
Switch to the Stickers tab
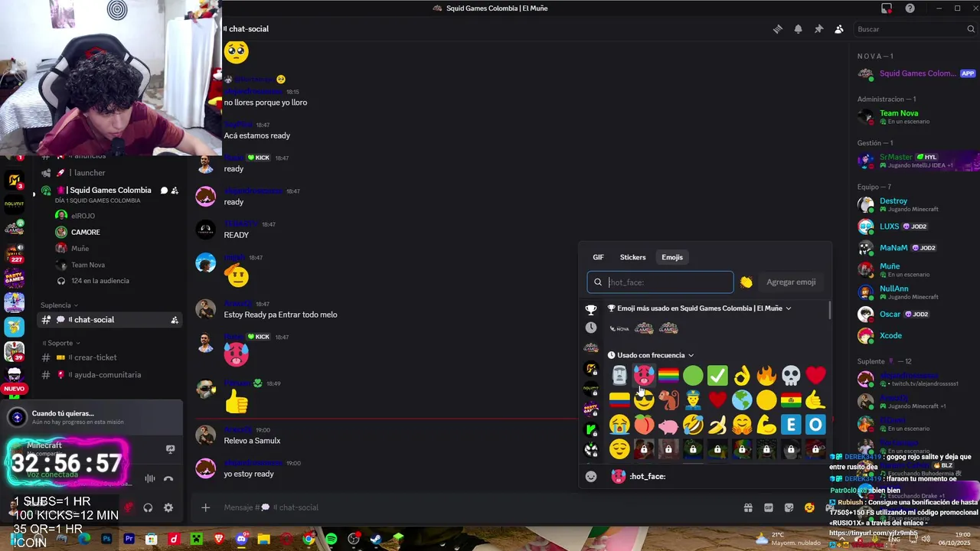[x=632, y=257]
